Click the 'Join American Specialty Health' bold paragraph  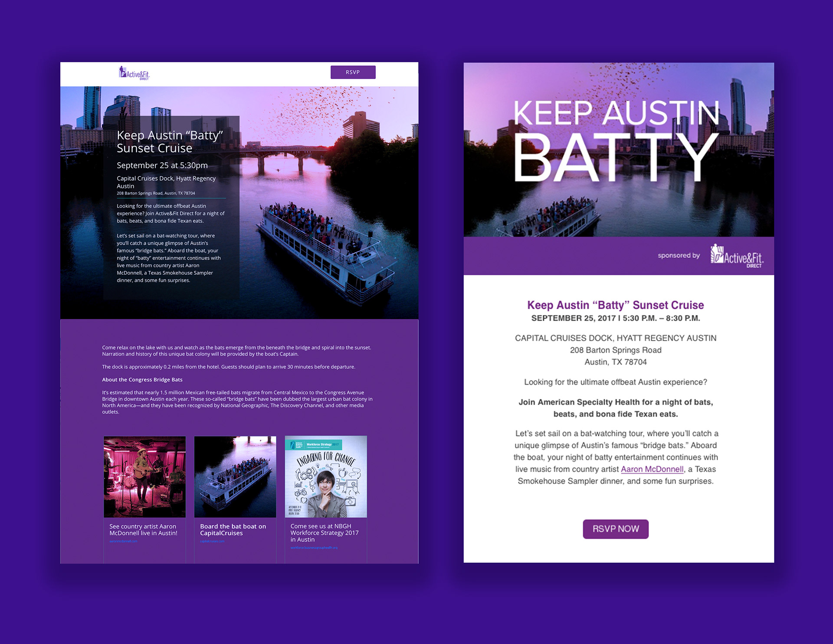coord(615,408)
